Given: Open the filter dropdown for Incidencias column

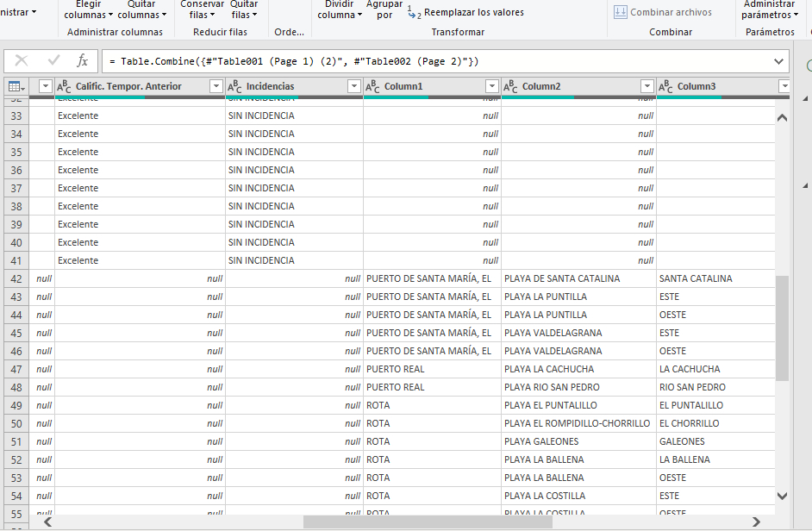Looking at the screenshot, I should (x=353, y=86).
